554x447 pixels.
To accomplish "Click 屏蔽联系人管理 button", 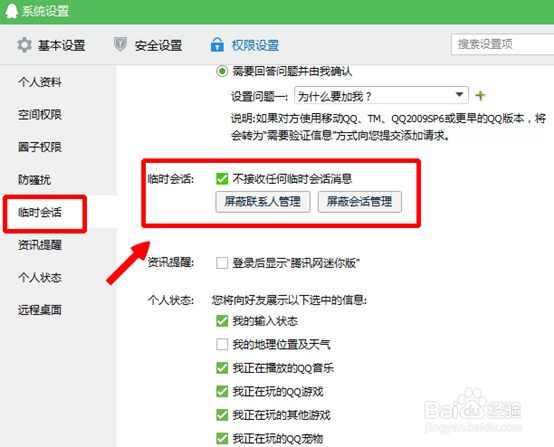I will pos(263,202).
